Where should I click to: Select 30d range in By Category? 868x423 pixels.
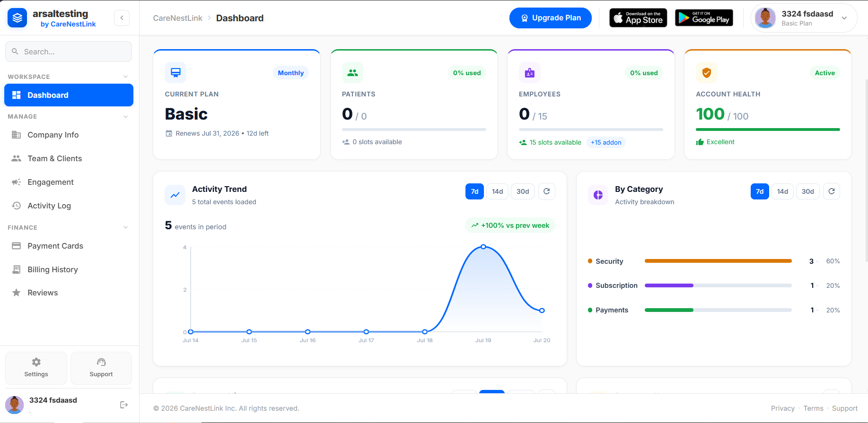click(808, 191)
